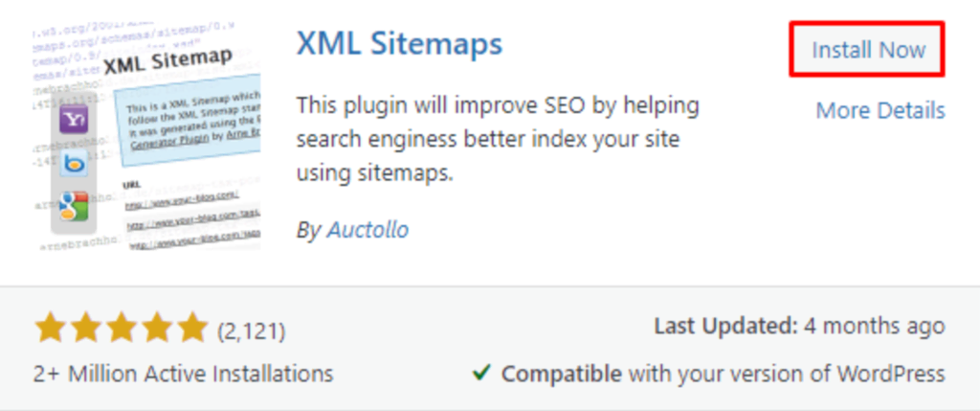Click the third rating star
This screenshot has height=411, width=980.
121,328
